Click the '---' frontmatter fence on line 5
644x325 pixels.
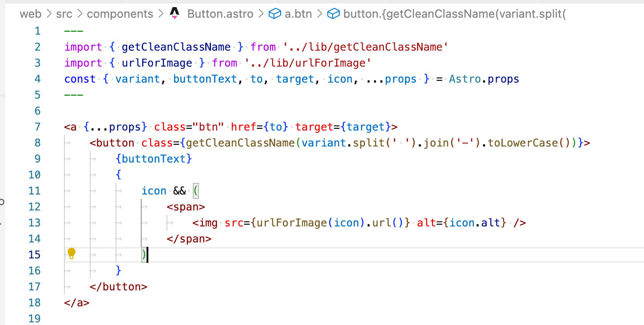[74, 95]
